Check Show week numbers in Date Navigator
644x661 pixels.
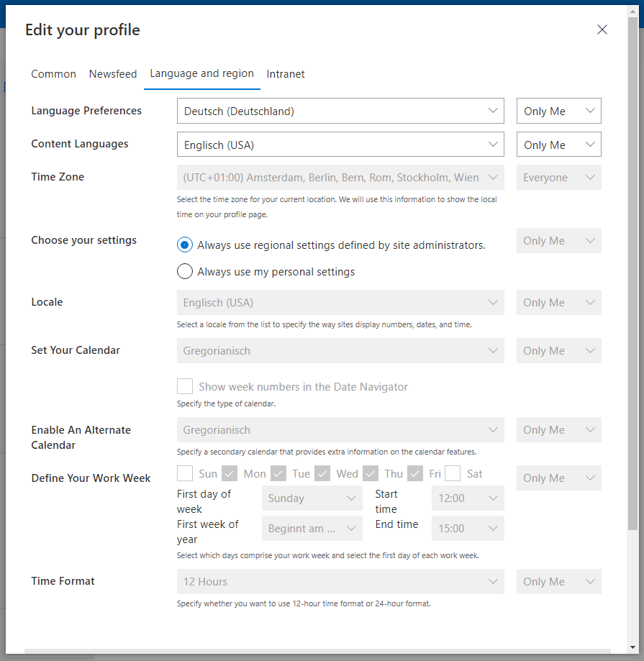(x=185, y=386)
